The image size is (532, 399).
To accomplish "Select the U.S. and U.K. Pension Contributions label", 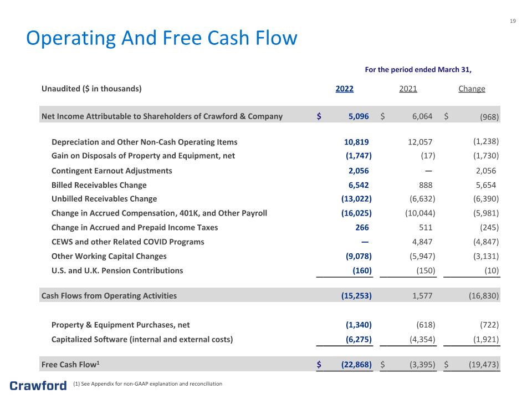I will point(117,270).
